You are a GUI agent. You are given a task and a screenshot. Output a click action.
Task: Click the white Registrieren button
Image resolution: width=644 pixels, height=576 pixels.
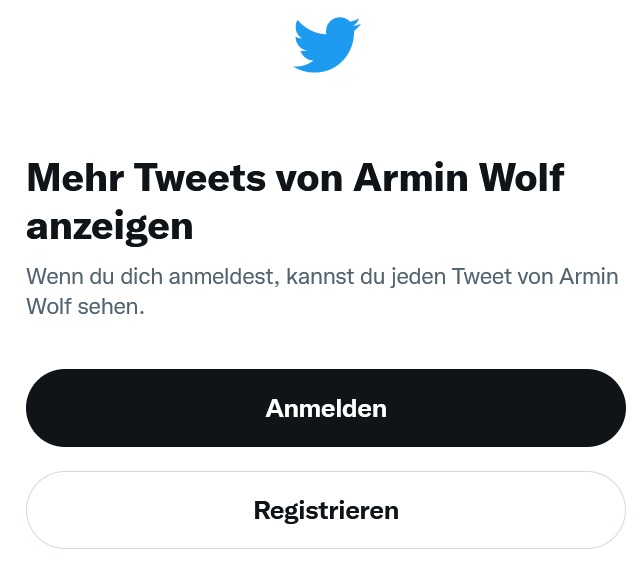[x=326, y=510]
